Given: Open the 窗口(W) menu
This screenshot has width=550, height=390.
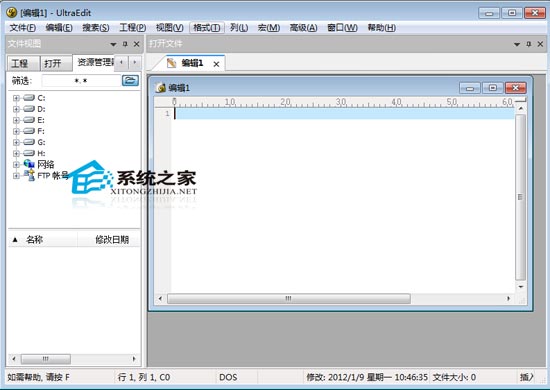Looking at the screenshot, I should (342, 28).
